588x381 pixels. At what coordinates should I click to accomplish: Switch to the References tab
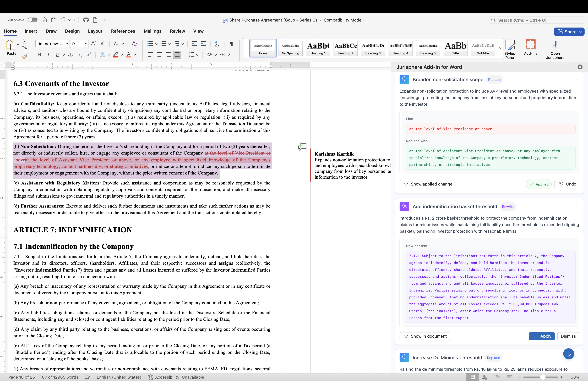point(123,31)
